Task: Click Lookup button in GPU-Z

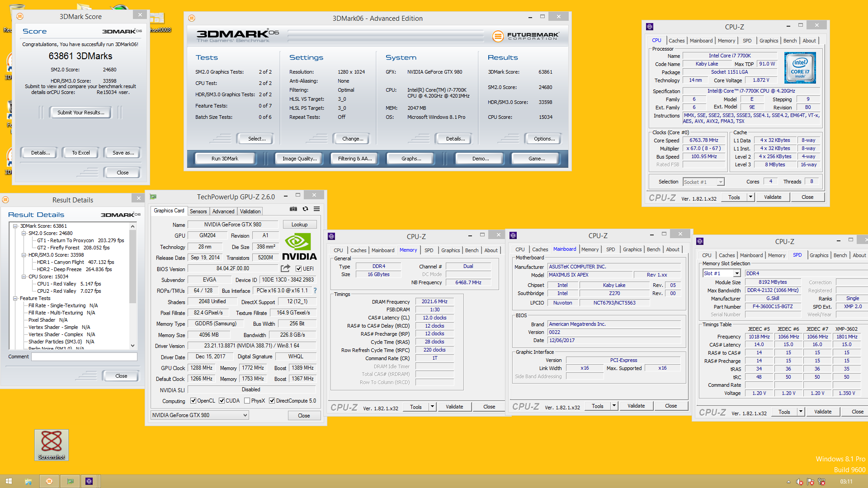Action: pos(299,225)
